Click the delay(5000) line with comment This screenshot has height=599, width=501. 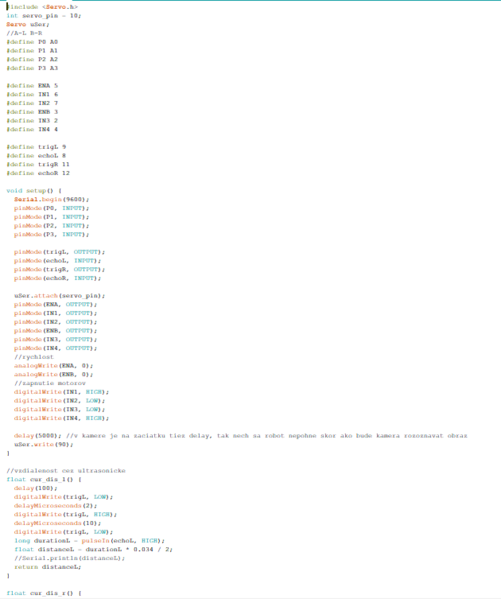coord(240,436)
